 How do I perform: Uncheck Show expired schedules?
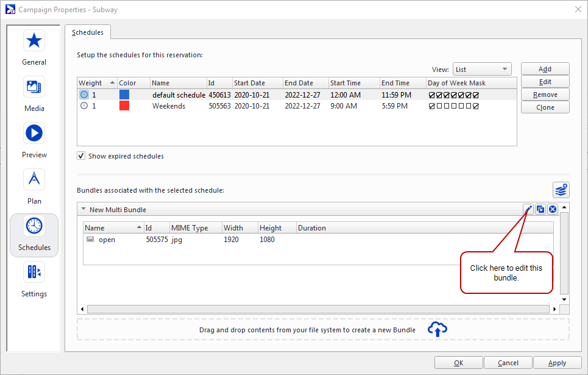tap(81, 156)
